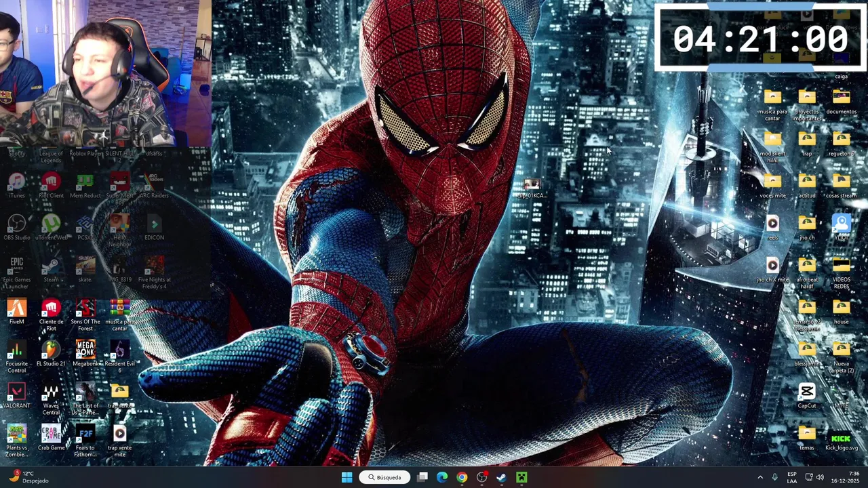Image resolution: width=868 pixels, height=488 pixels.
Task: Open the jho ch folder
Action: pos(807,228)
